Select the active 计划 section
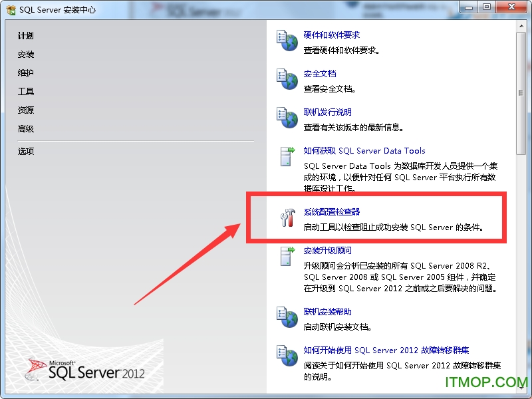Screen dimensions: 532x399 pos(25,35)
